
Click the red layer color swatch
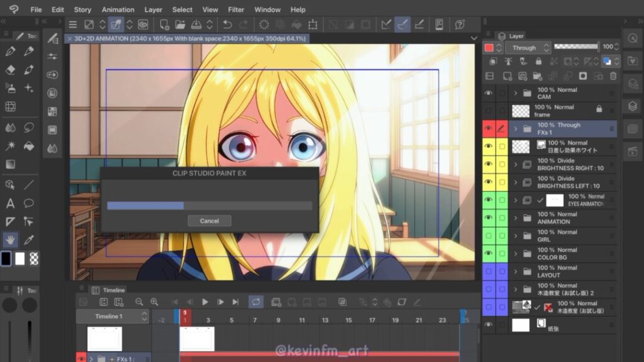(x=489, y=48)
